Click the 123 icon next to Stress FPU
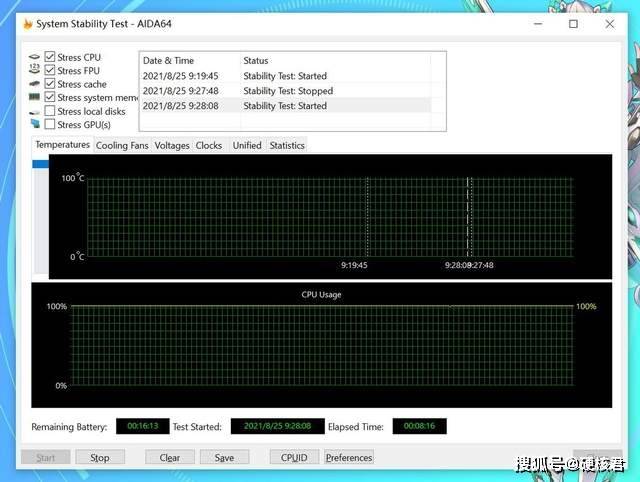640x482 pixels. coord(35,69)
